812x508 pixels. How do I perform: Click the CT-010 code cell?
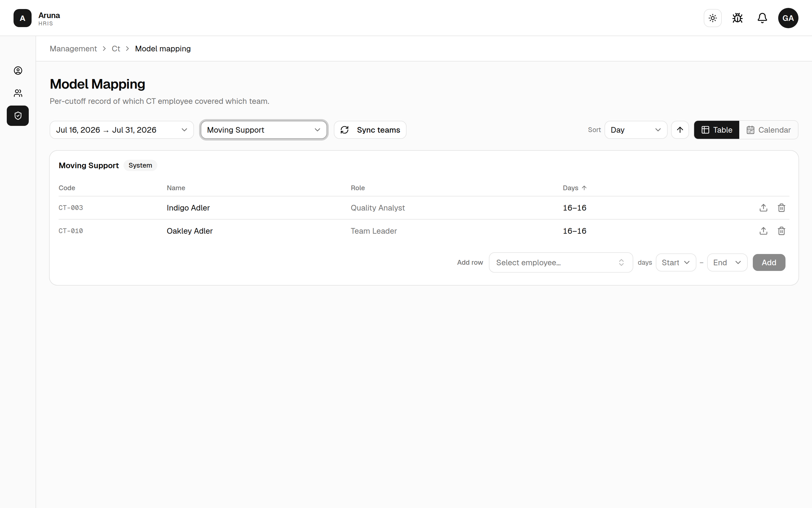pyautogui.click(x=71, y=231)
